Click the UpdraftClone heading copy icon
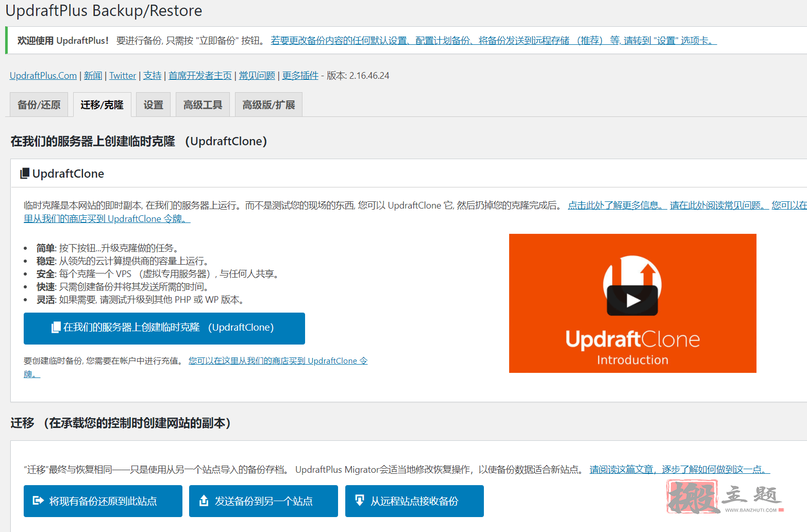Image resolution: width=807 pixels, height=532 pixels. (x=24, y=174)
